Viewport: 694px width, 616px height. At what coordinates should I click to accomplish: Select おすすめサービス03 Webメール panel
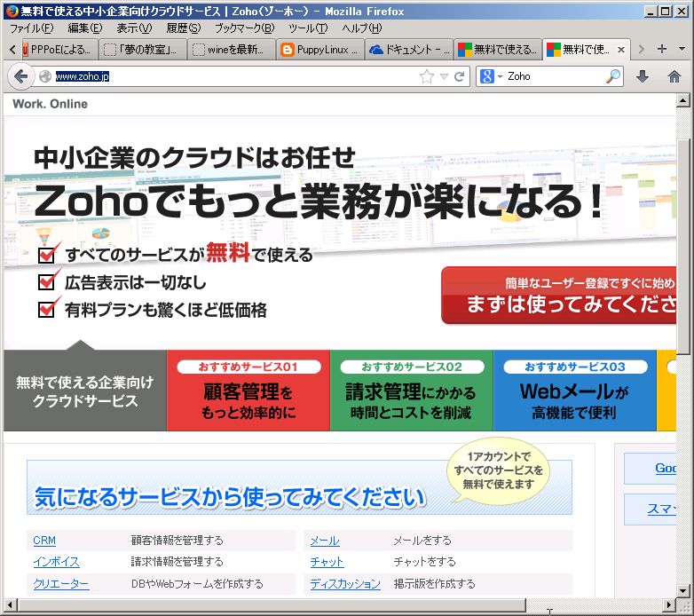574,391
